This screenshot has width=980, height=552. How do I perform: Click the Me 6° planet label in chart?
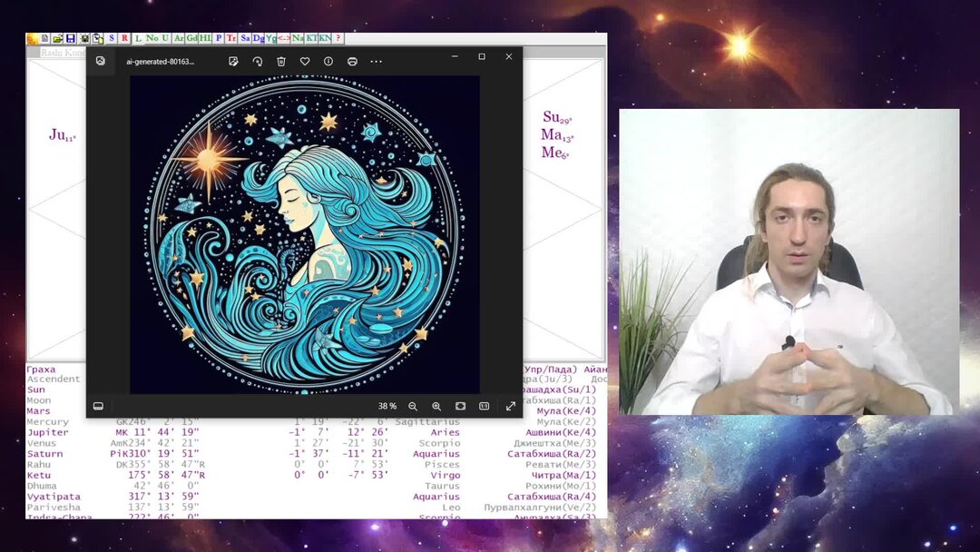pos(555,153)
